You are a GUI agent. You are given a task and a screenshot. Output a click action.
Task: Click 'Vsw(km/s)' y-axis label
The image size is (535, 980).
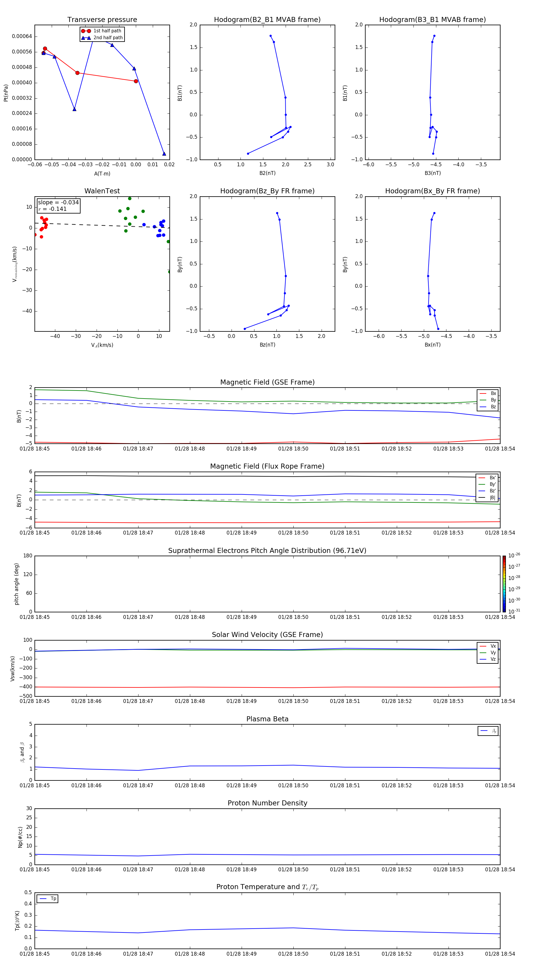[12, 668]
